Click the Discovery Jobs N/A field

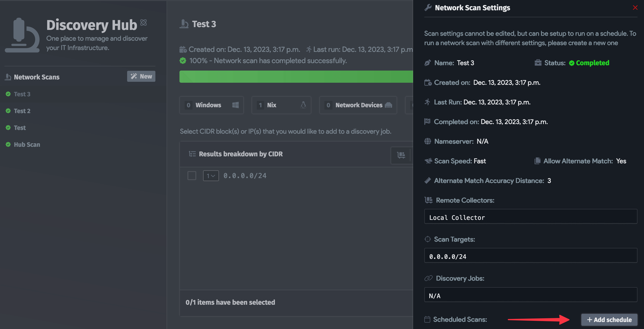point(530,295)
